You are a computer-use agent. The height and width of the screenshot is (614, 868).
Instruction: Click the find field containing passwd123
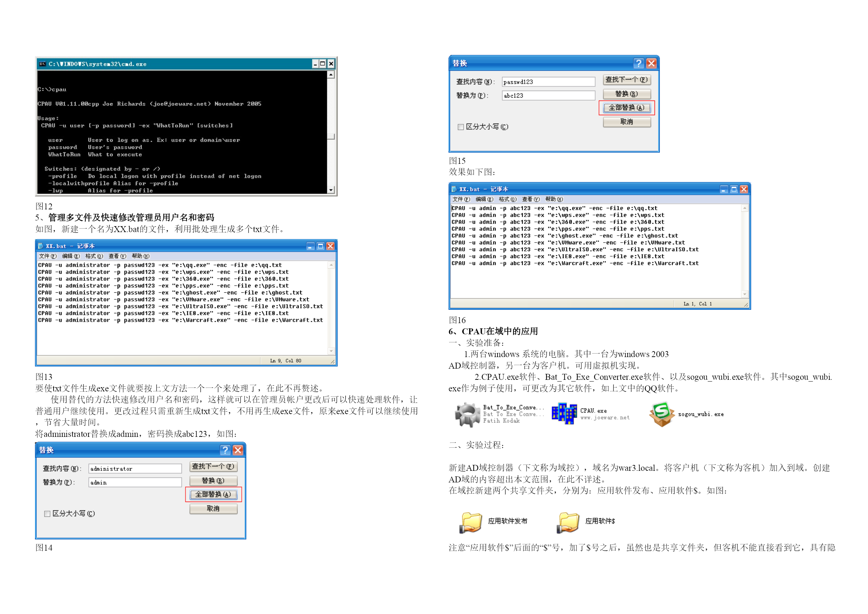tap(549, 82)
